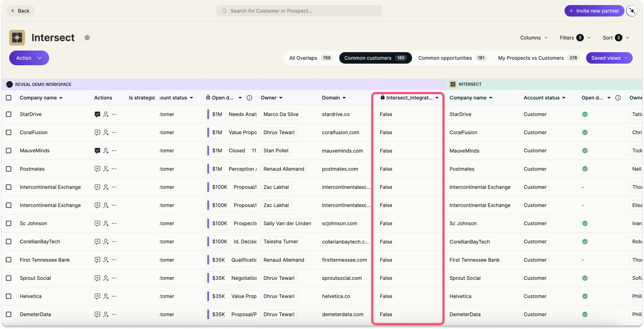The height and width of the screenshot is (329, 644).
Task: Check the MauveMinds row checkbox
Action: pyautogui.click(x=9, y=151)
